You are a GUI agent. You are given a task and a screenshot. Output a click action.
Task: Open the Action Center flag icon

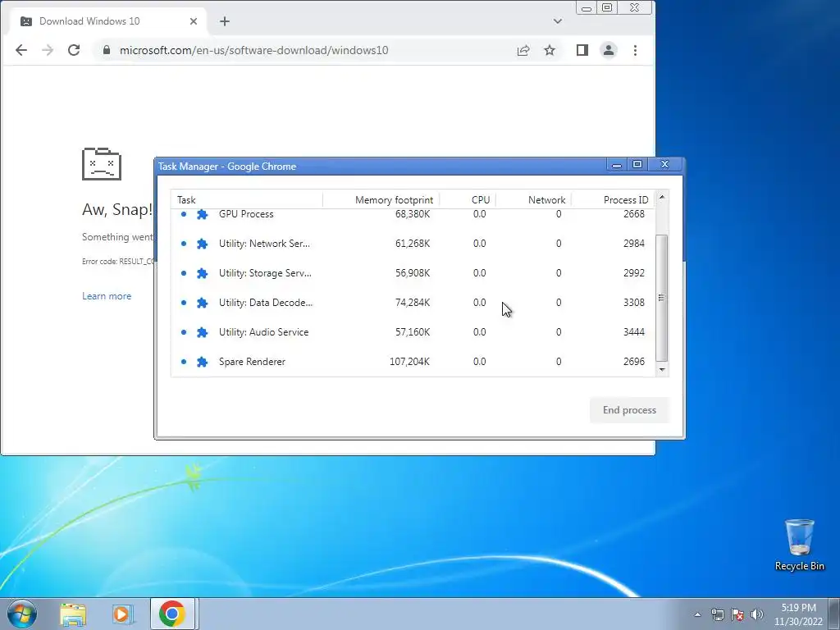[737, 614]
